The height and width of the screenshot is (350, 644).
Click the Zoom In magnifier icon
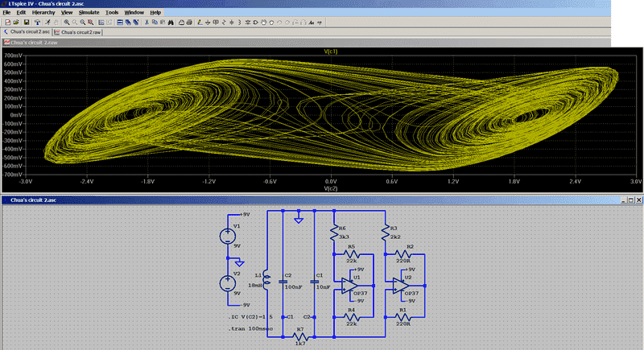point(66,22)
